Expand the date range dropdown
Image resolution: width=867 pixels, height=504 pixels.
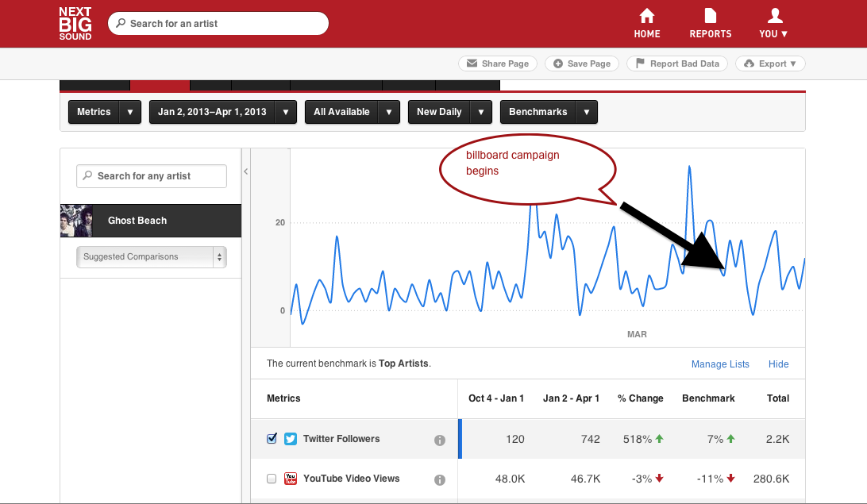[222, 112]
